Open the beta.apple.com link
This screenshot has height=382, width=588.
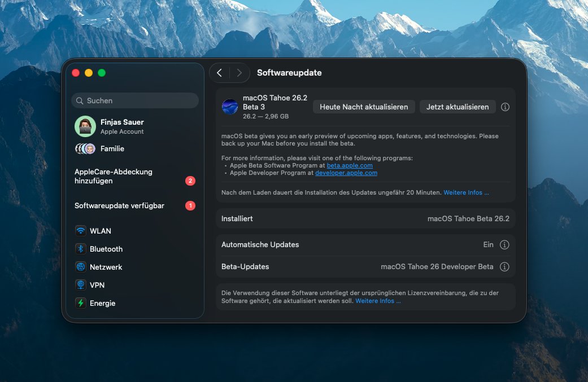[350, 165]
